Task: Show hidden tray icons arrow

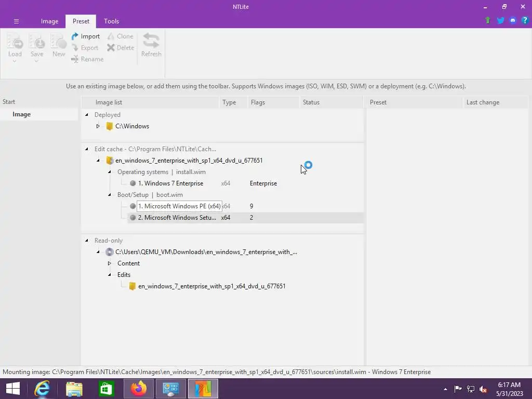Action: [445, 389]
